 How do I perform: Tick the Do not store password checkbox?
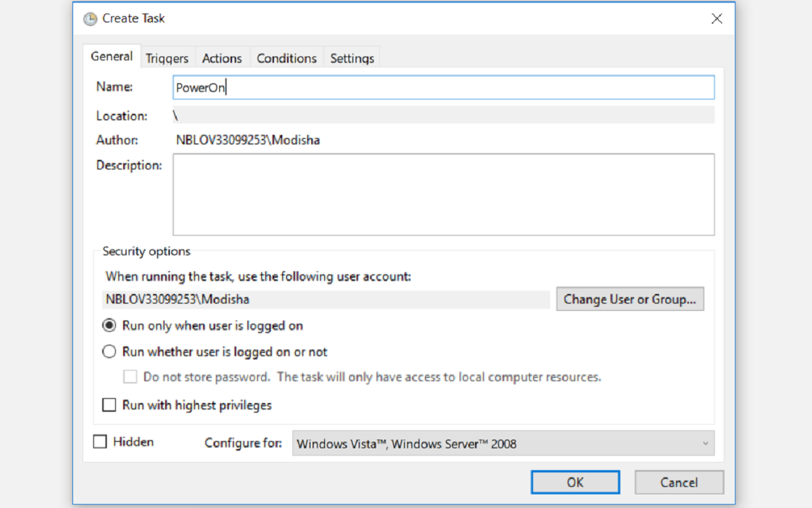pyautogui.click(x=131, y=377)
